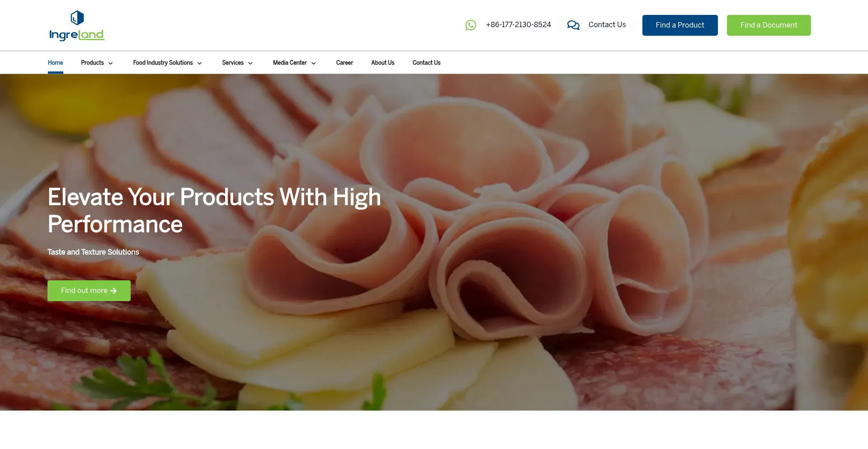Expand the Services dropdown chevron
The image size is (868, 449).
[x=250, y=63]
